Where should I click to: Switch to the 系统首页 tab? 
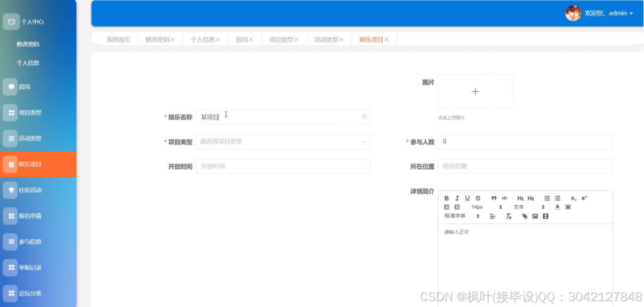118,39
